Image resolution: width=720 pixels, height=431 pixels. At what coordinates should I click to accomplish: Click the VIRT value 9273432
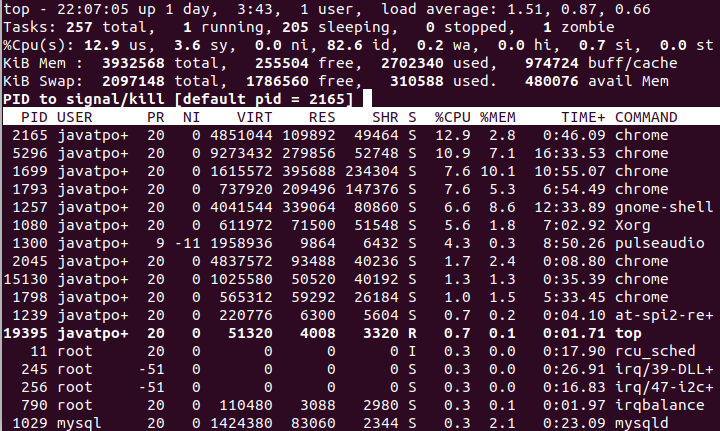click(x=241, y=153)
